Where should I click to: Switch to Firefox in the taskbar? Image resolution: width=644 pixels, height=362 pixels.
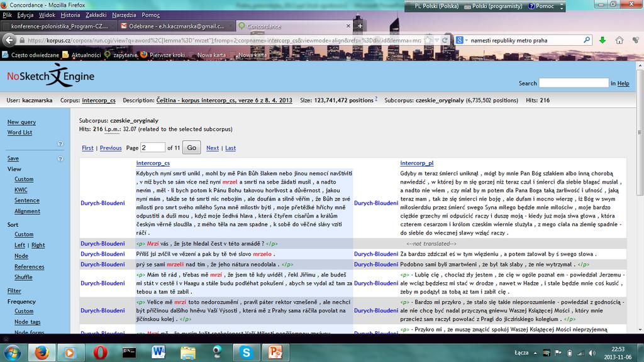click(42, 353)
